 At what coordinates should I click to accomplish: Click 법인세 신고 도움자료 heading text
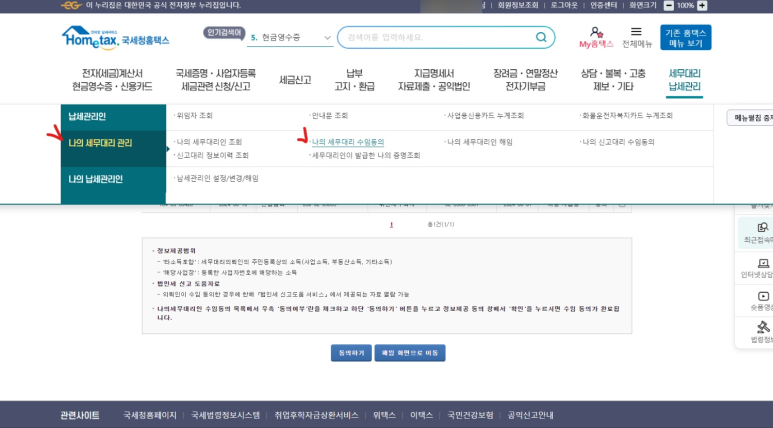coord(188,284)
